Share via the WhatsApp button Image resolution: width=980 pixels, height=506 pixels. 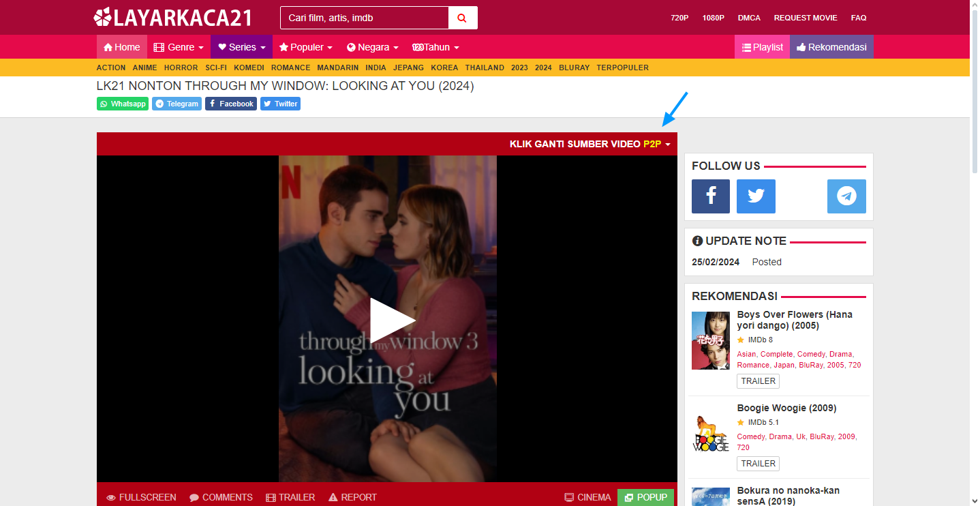123,104
